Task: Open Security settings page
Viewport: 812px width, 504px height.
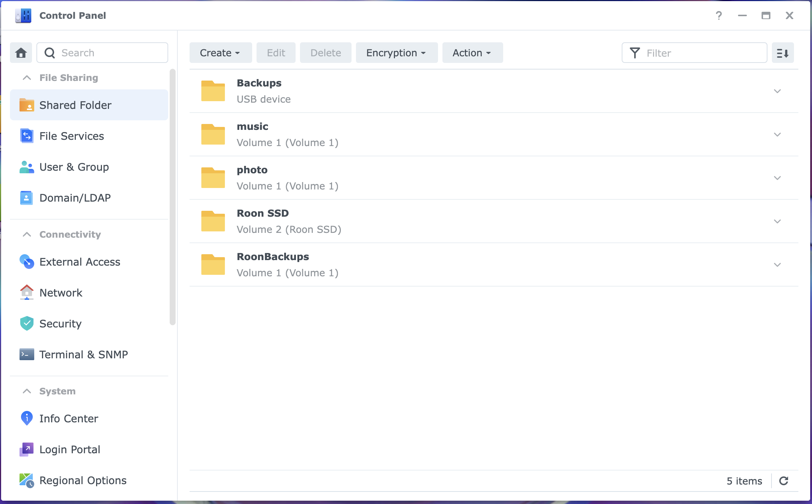Action: tap(89, 323)
